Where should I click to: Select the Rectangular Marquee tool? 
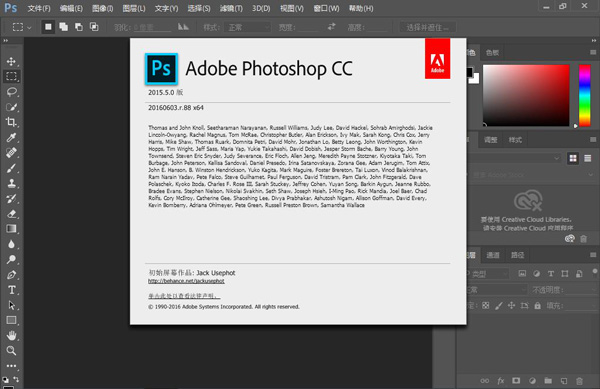point(11,76)
